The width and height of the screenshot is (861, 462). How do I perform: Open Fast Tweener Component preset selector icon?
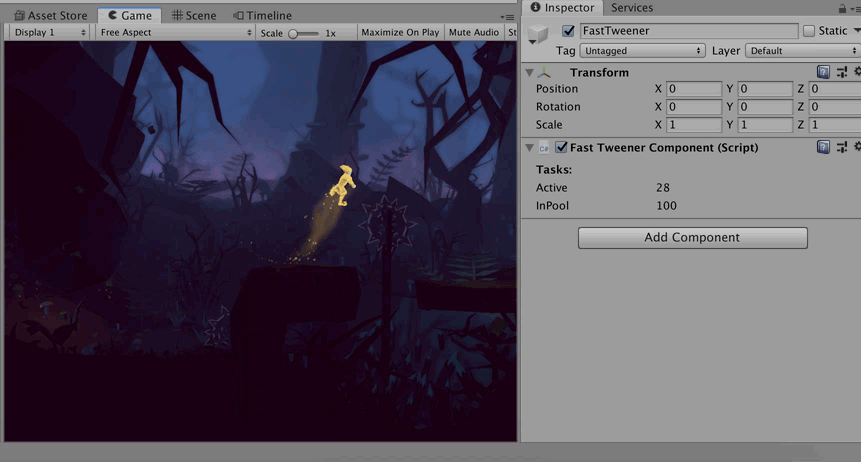point(841,147)
